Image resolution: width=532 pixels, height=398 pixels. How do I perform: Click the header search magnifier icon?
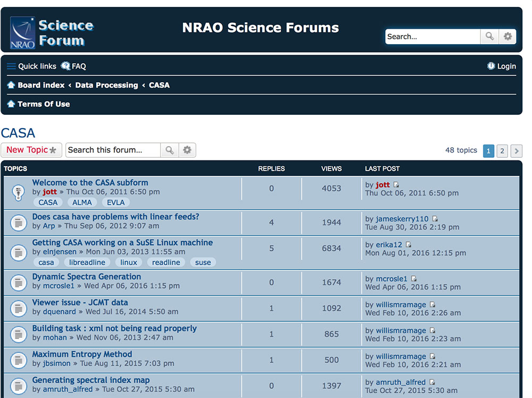489,37
